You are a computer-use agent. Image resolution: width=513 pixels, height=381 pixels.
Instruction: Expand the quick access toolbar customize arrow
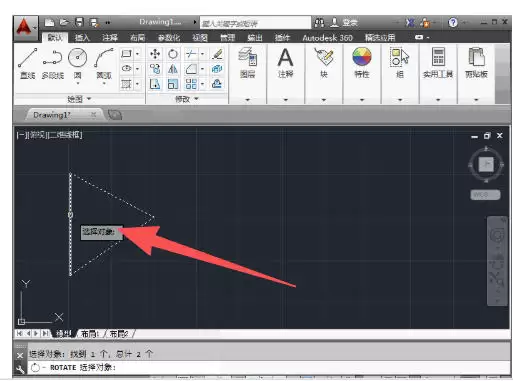[108, 23]
